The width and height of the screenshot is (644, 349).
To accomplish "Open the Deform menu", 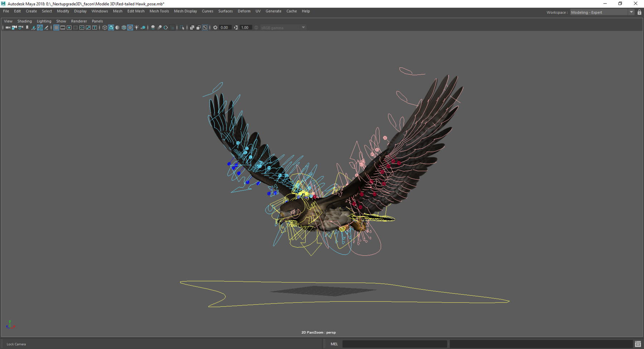I will [244, 11].
